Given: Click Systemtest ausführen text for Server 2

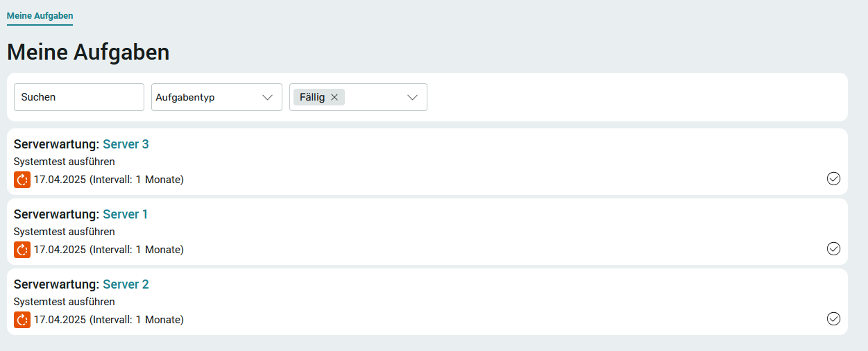Looking at the screenshot, I should click(x=65, y=302).
